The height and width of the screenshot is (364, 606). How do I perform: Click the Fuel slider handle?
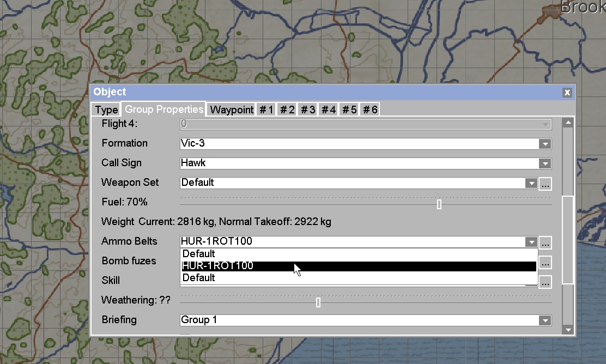[x=439, y=204]
